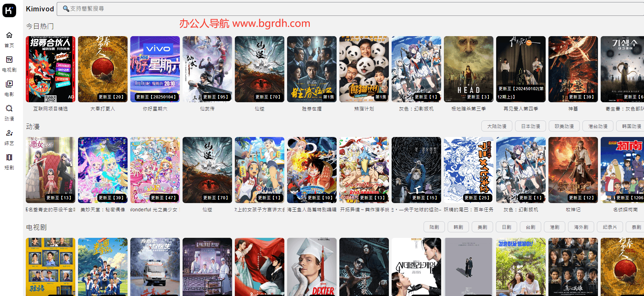
Task: Choose the 韩剧 category under 电视剧
Action: [x=458, y=227]
